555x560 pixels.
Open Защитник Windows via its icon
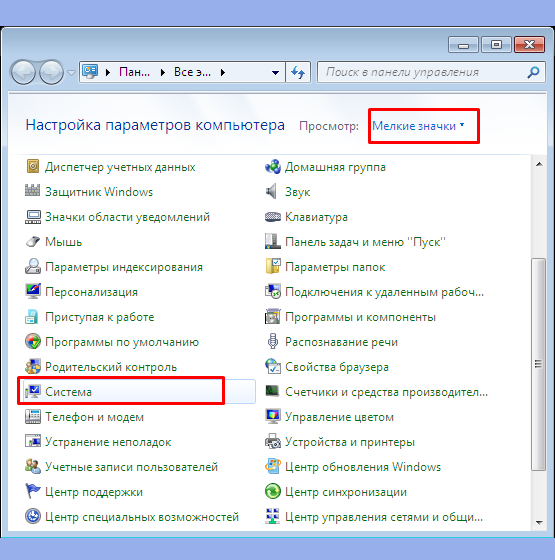click(33, 191)
